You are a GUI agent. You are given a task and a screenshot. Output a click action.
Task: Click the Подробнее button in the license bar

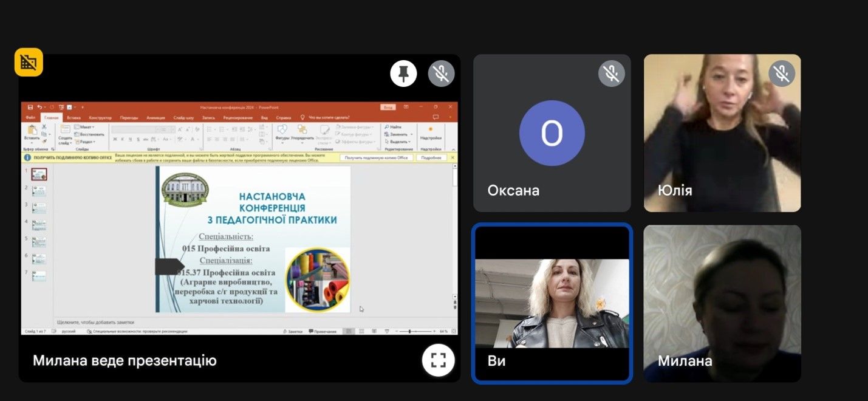431,157
